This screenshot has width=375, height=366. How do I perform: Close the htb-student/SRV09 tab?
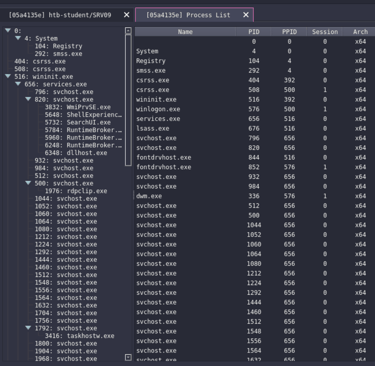tap(126, 15)
